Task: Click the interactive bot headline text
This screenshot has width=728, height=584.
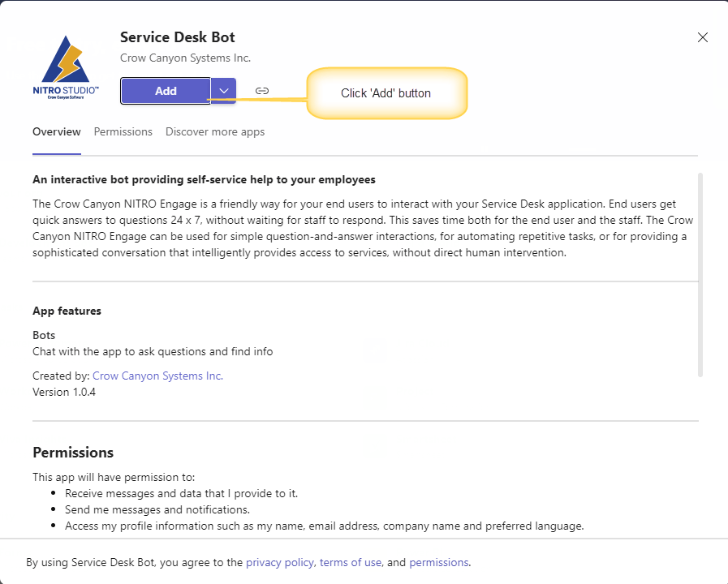Action: point(204,179)
